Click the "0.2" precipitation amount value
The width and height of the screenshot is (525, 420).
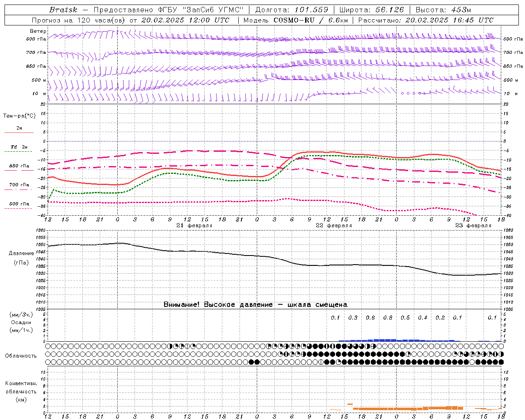click(x=440, y=318)
